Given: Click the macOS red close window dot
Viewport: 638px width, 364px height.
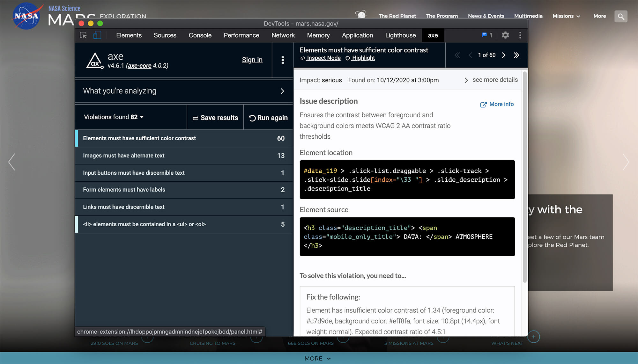Looking at the screenshot, I should (81, 23).
